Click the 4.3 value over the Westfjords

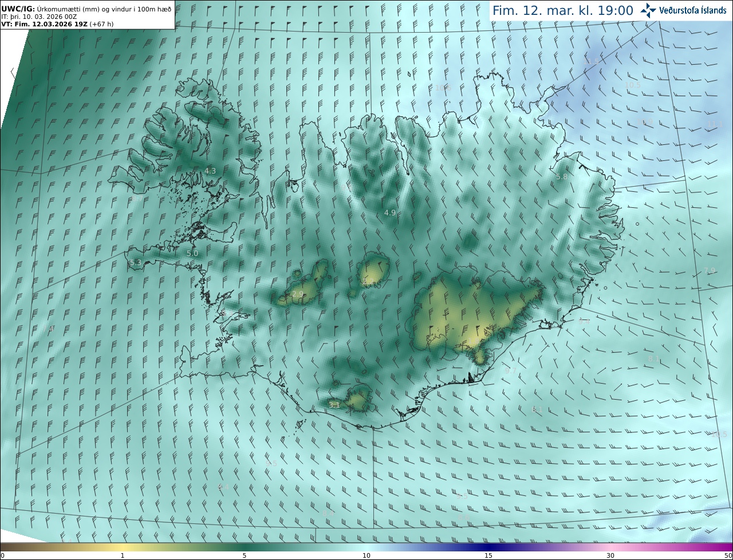(x=210, y=171)
